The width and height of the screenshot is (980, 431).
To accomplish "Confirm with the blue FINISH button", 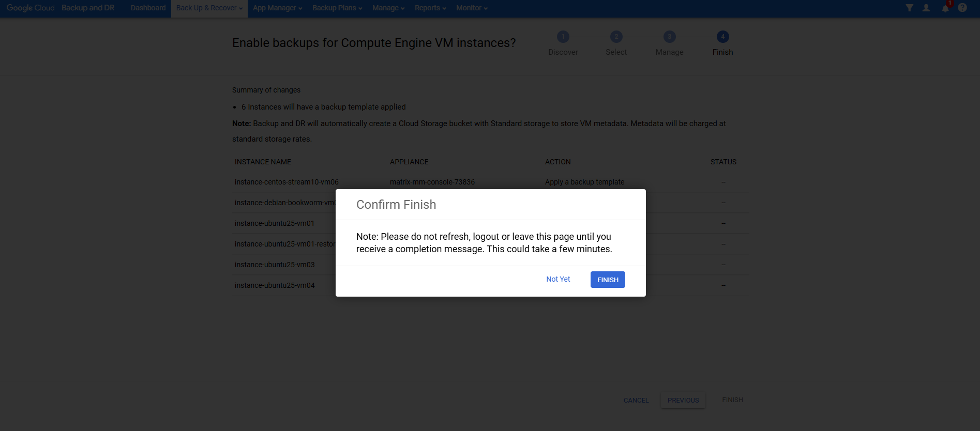I will [x=608, y=280].
